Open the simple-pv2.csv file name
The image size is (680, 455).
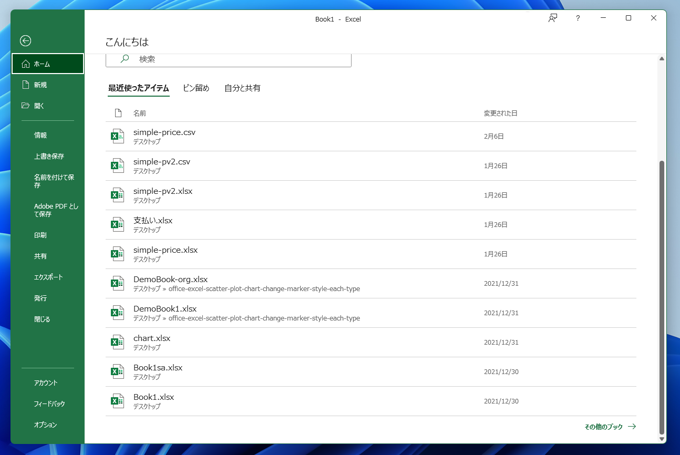pyautogui.click(x=162, y=161)
